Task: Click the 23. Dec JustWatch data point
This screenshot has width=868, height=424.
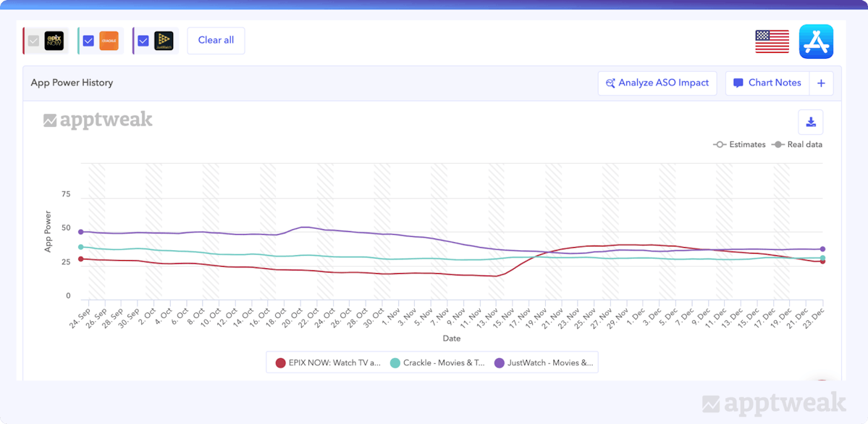Action: tap(822, 249)
